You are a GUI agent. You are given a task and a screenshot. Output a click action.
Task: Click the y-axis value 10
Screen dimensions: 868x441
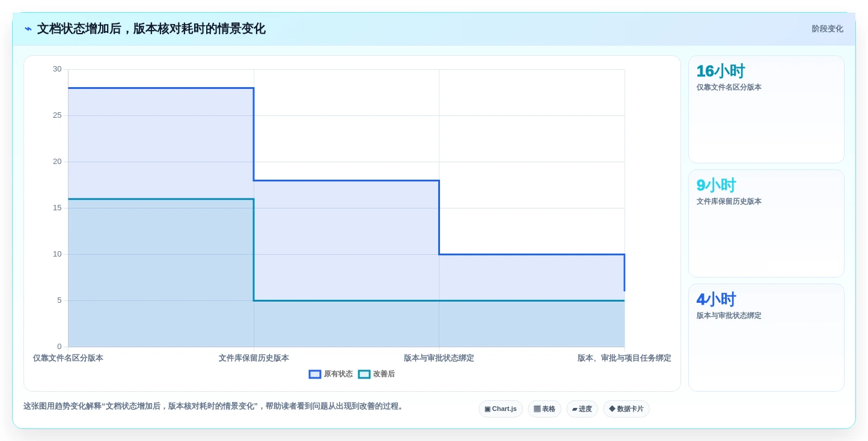point(57,254)
